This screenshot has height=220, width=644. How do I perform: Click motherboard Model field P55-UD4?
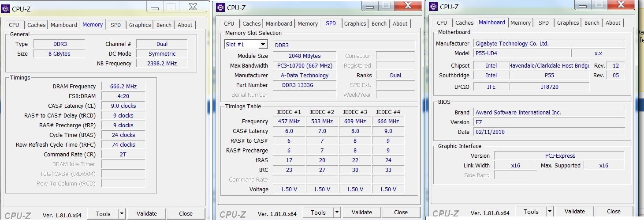522,53
